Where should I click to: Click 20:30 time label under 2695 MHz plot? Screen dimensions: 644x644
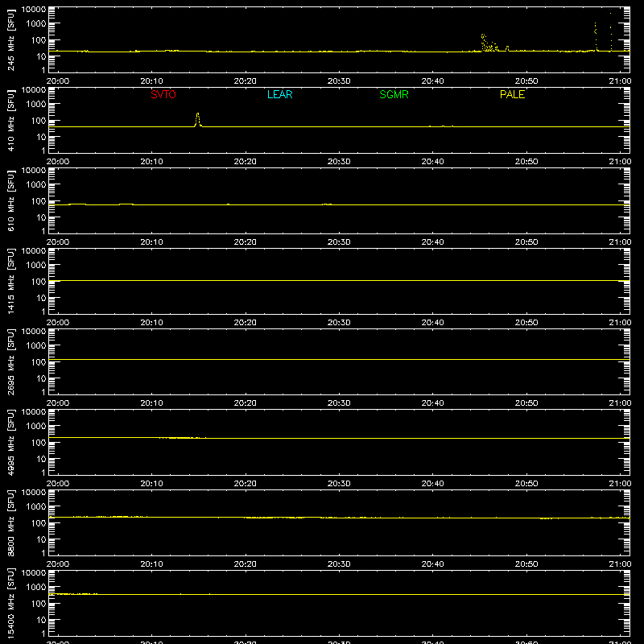pyautogui.click(x=339, y=403)
